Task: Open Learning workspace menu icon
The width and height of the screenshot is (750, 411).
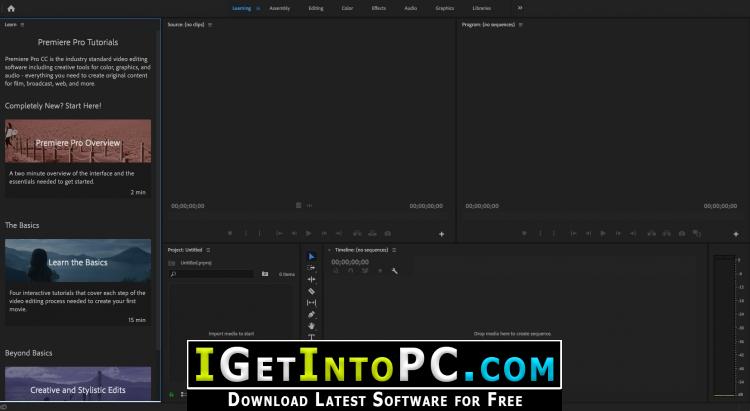Action: [258, 8]
